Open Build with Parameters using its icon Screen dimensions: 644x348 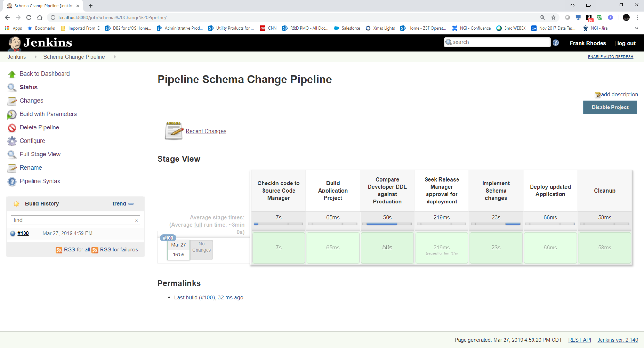point(12,114)
